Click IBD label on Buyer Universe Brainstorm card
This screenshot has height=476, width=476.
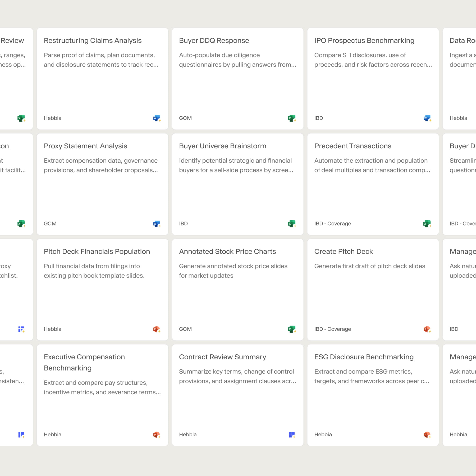[x=183, y=223]
